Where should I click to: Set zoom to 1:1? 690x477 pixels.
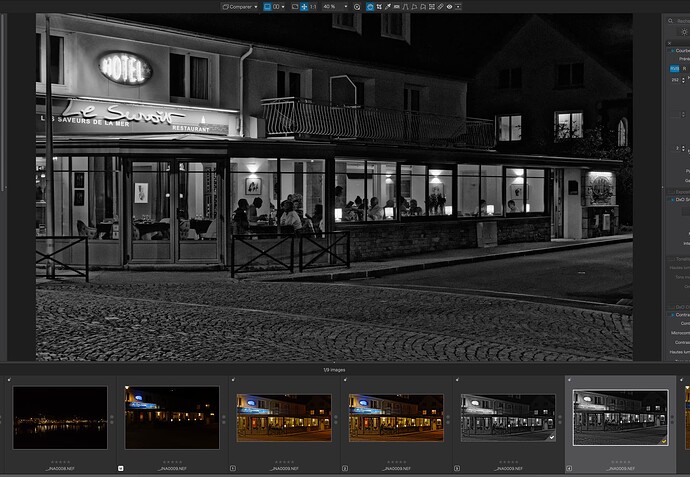[313, 6]
